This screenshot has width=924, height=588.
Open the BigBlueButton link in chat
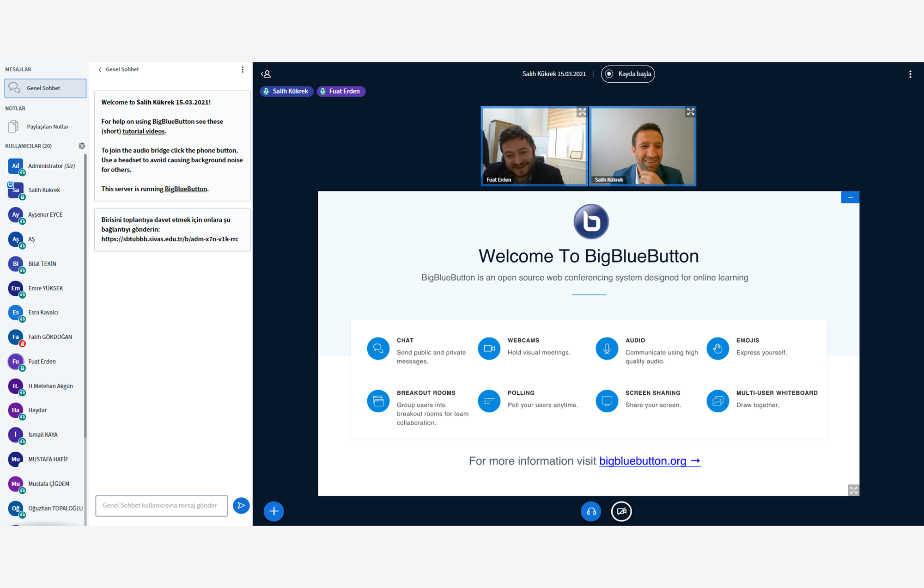(x=186, y=189)
